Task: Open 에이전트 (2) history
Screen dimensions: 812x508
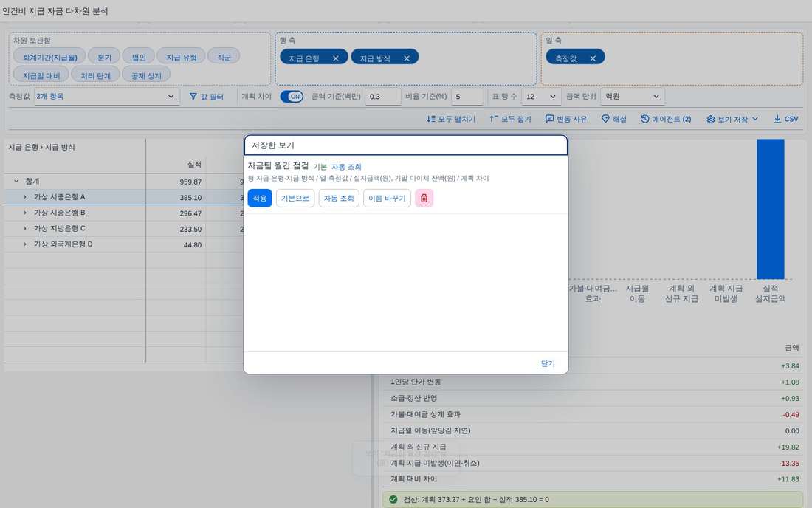Action: click(666, 119)
